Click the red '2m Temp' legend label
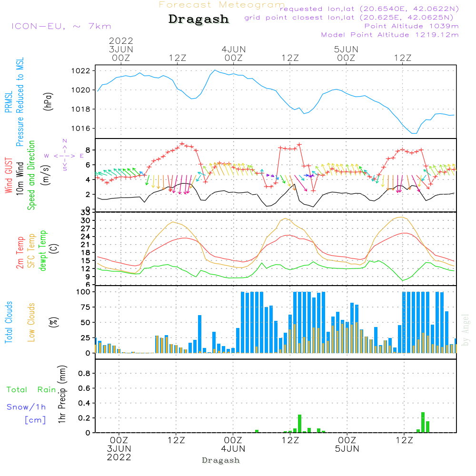This screenshot has height=476, width=476. [20, 253]
